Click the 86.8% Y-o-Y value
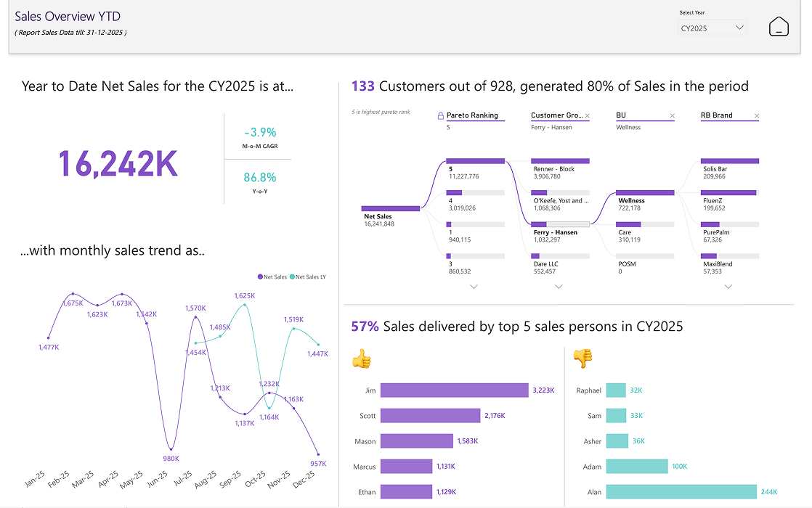Viewport: 812px width, 508px height. (x=260, y=178)
